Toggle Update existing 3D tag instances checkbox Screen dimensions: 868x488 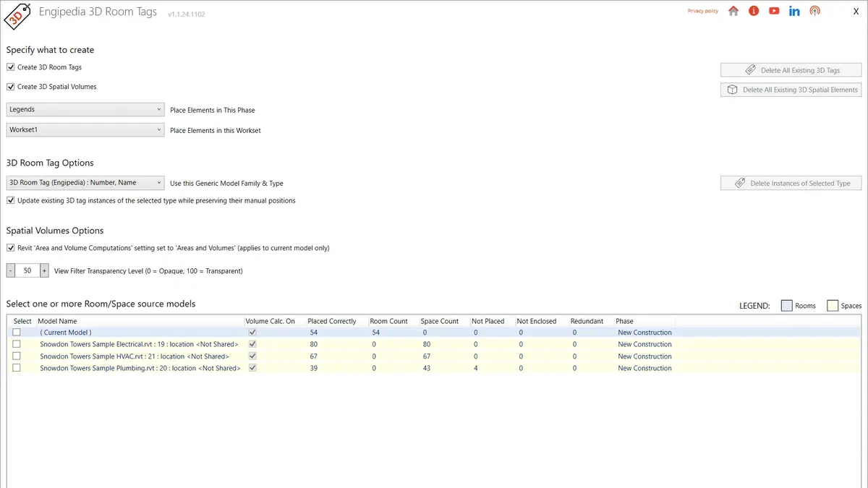(x=11, y=200)
